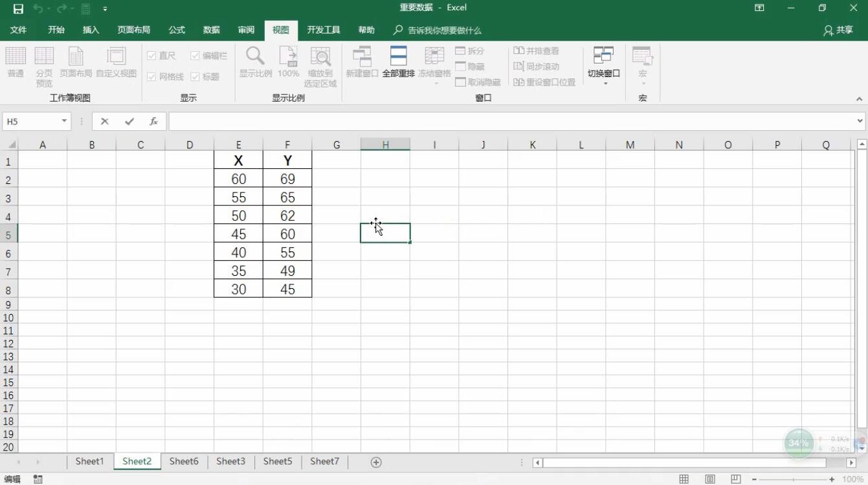The image size is (868, 485).
Task: Click the zoom in plus button
Action: [832, 479]
